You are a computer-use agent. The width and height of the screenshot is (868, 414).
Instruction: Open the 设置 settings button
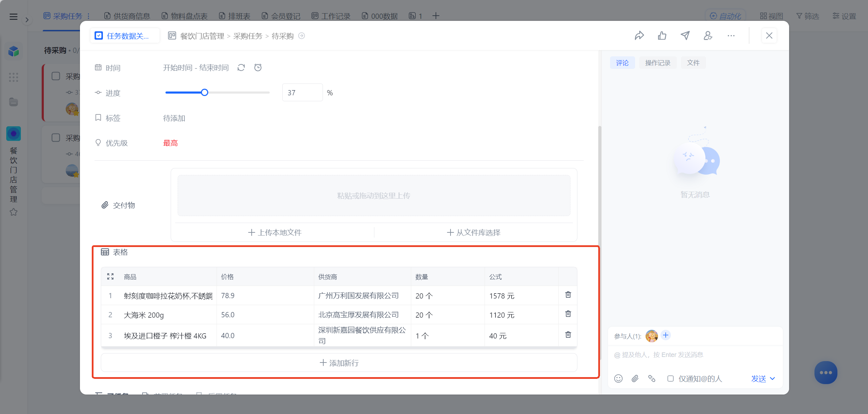844,16
